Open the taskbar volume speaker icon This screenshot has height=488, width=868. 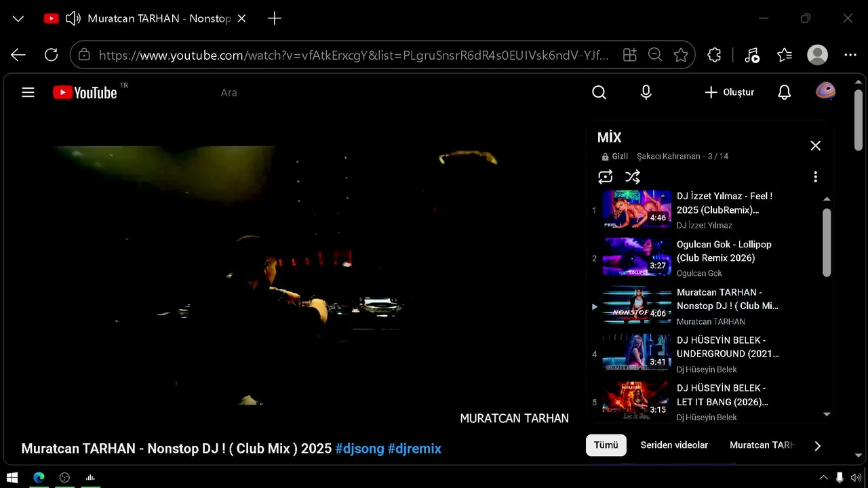click(x=856, y=477)
